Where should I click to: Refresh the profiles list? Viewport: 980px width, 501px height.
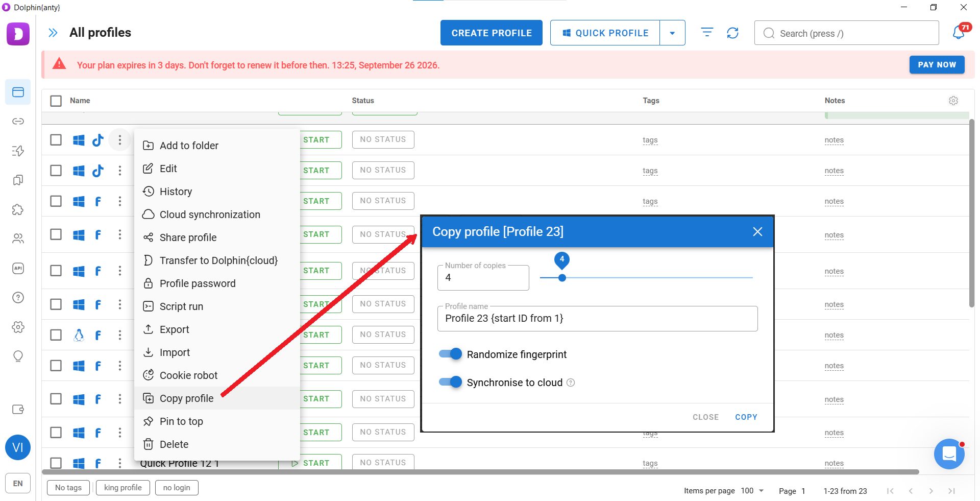[x=732, y=33]
